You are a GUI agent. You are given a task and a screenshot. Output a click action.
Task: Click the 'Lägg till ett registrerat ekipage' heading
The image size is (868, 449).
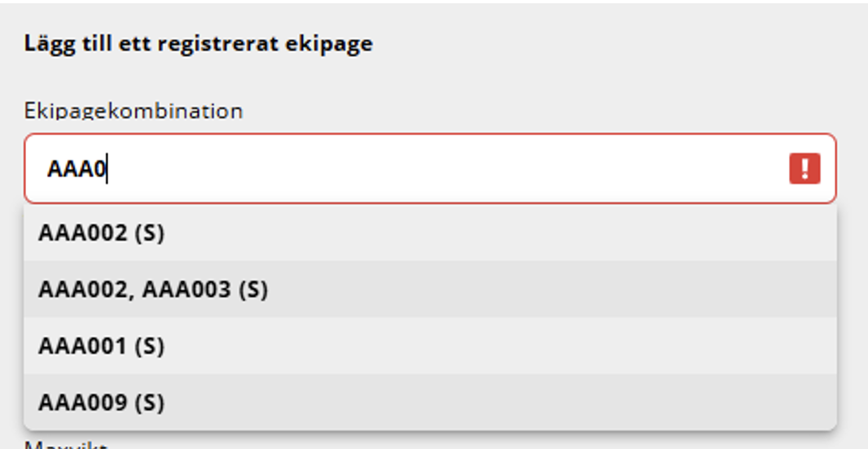(198, 44)
